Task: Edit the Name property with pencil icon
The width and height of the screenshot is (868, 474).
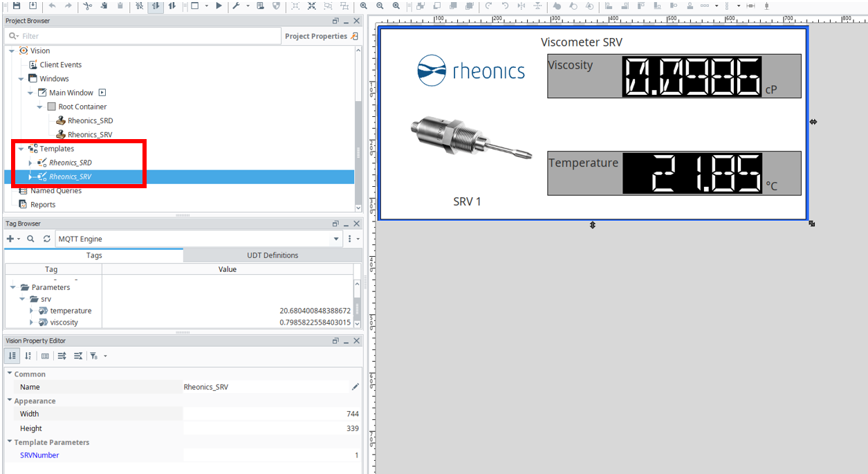Action: pos(355,387)
